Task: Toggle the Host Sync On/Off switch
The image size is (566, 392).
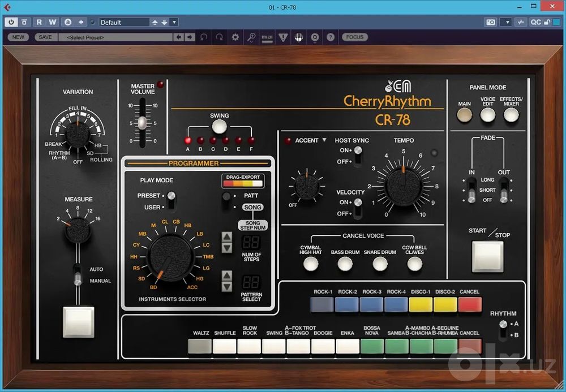Action: coord(358,156)
